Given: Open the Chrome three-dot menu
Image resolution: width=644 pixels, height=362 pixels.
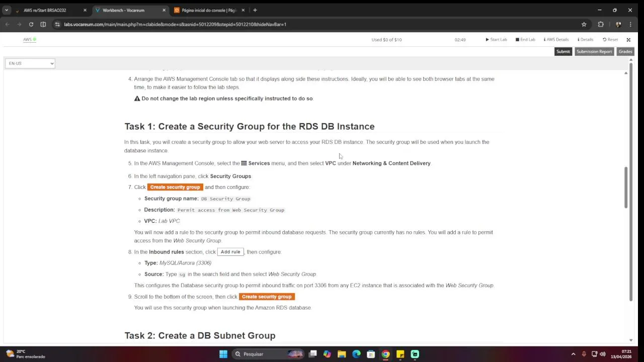Looking at the screenshot, I should coord(630,24).
